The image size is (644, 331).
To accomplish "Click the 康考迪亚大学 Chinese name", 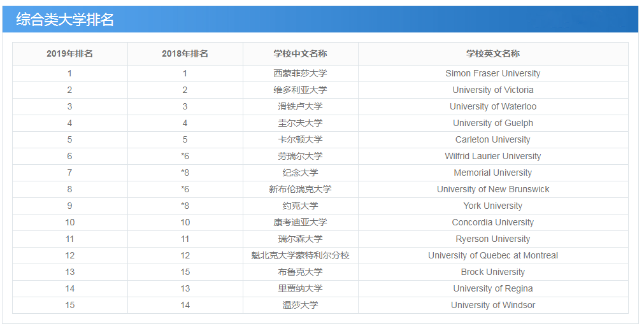I will pyautogui.click(x=300, y=223).
